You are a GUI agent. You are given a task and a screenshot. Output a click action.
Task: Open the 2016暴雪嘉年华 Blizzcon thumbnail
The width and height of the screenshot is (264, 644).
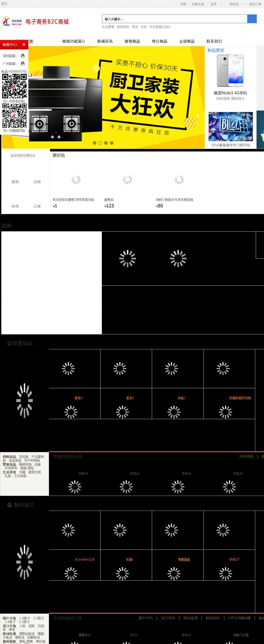point(231,126)
